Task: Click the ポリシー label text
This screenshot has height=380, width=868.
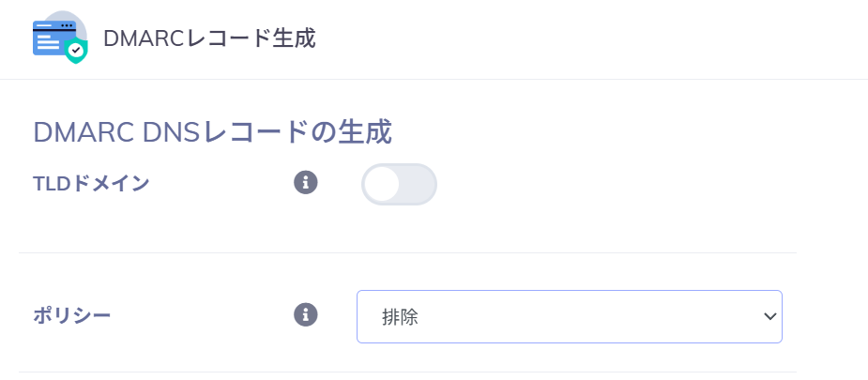Action: [71, 315]
